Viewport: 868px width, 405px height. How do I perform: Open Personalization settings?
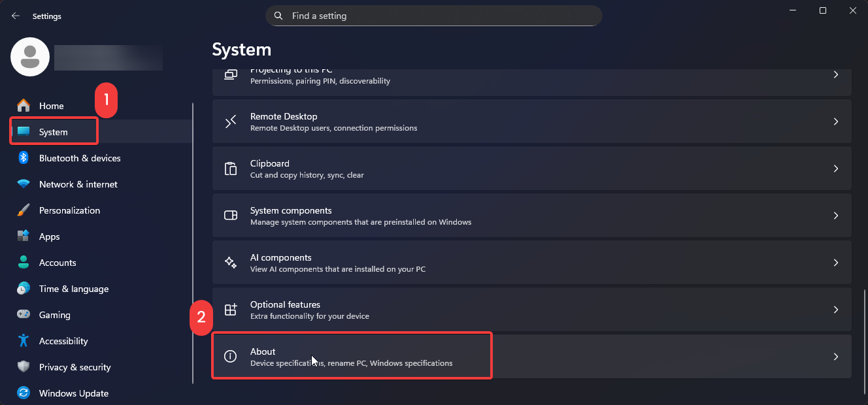coord(101,210)
